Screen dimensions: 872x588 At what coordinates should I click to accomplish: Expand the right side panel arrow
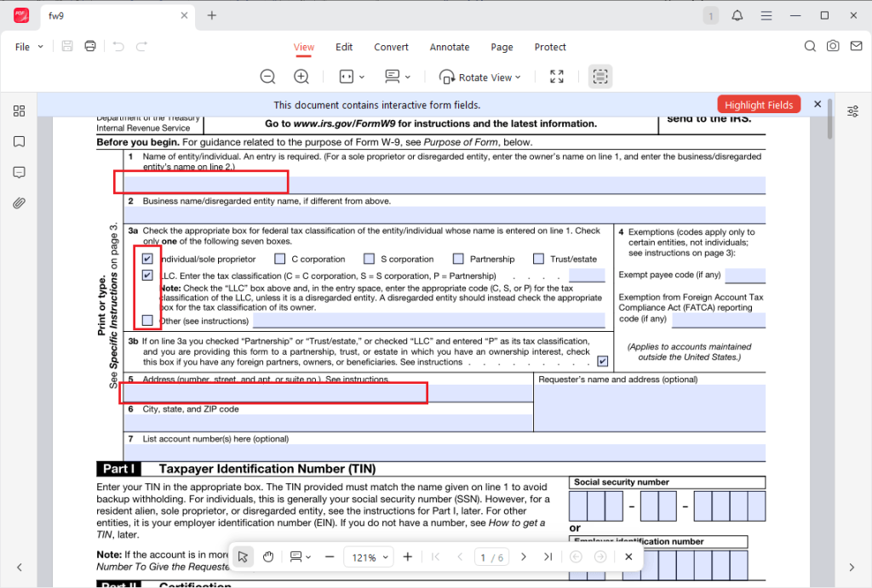point(852,568)
